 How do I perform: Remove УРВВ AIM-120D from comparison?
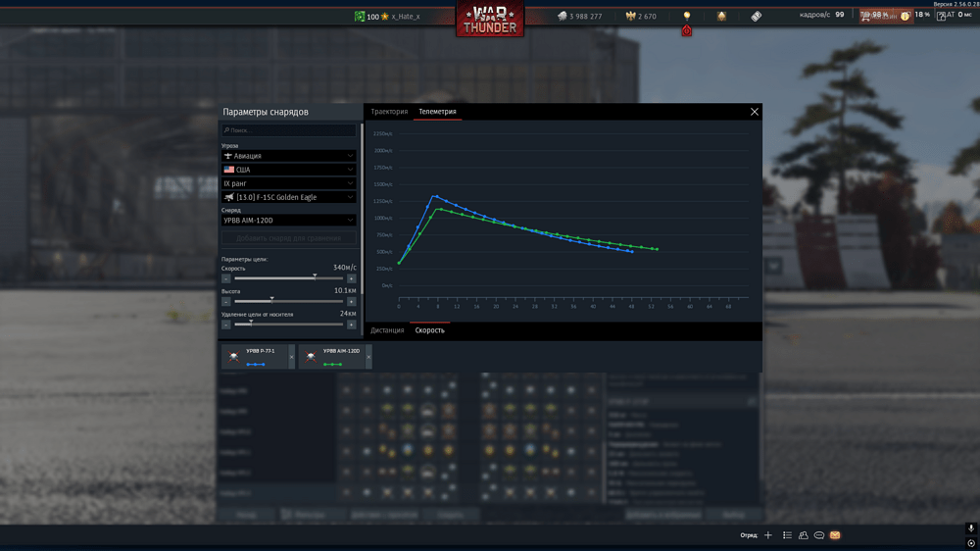pyautogui.click(x=368, y=357)
